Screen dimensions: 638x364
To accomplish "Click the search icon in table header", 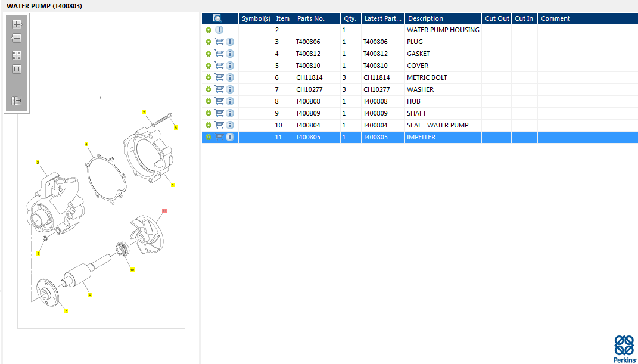I will click(217, 18).
